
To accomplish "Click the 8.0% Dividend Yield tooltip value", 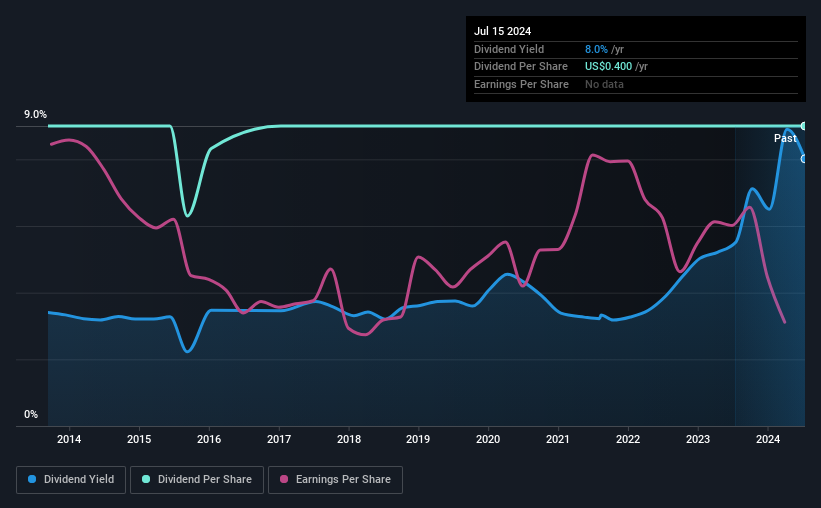I will point(596,49).
